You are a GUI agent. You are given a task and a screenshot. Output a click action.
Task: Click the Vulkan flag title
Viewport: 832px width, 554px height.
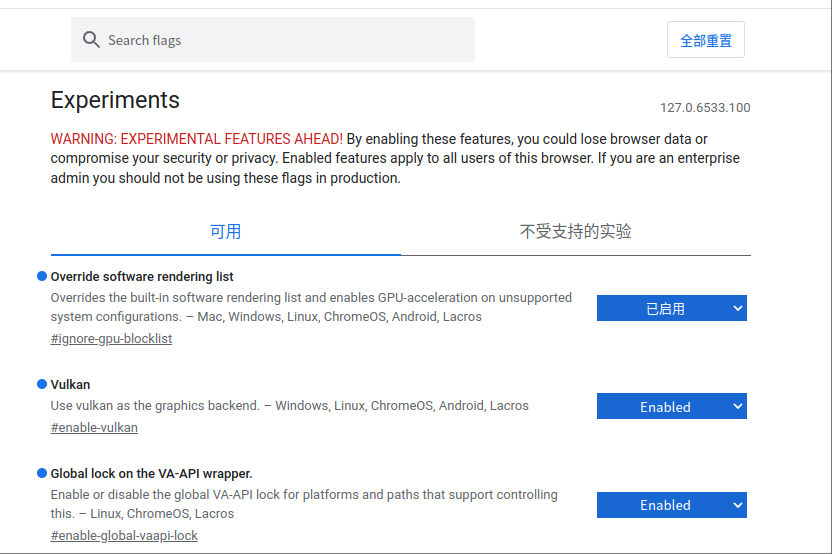click(71, 384)
